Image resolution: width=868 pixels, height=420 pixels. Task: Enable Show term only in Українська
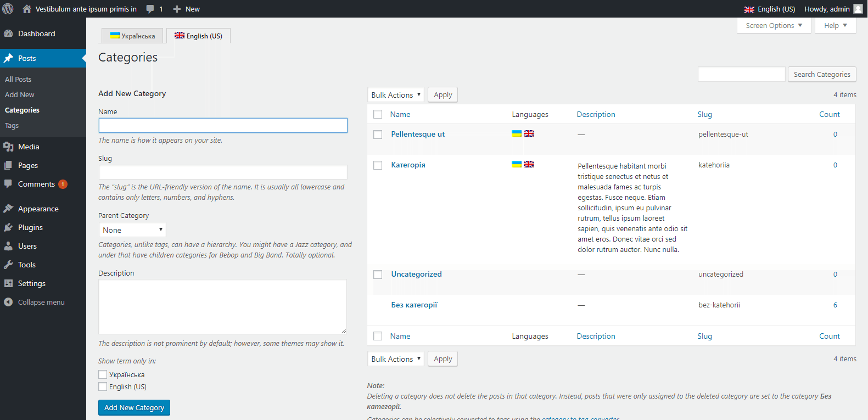pos(103,374)
